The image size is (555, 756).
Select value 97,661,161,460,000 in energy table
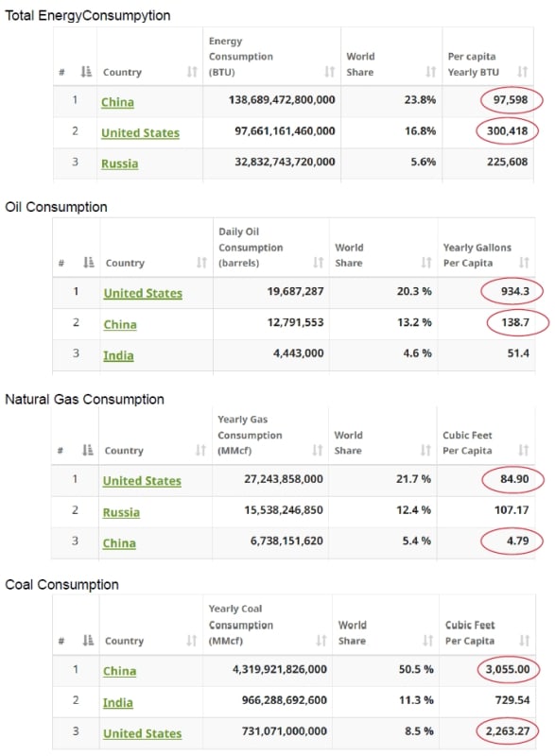click(x=285, y=130)
